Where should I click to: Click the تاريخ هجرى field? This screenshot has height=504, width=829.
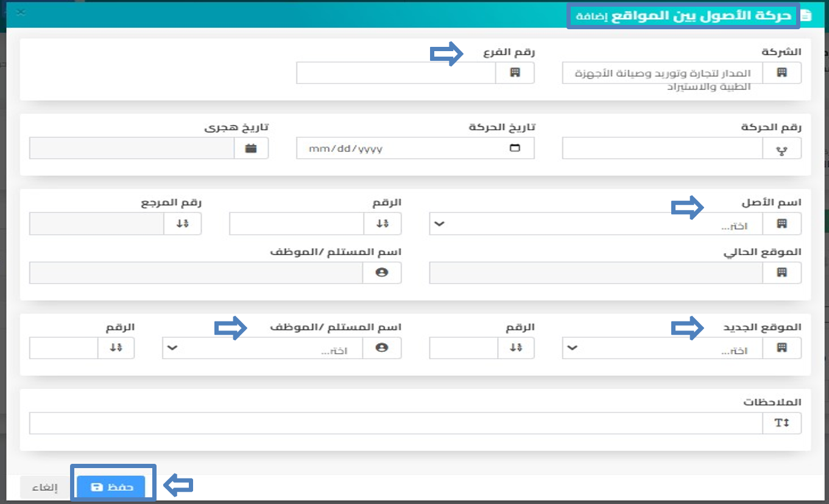pos(132,148)
